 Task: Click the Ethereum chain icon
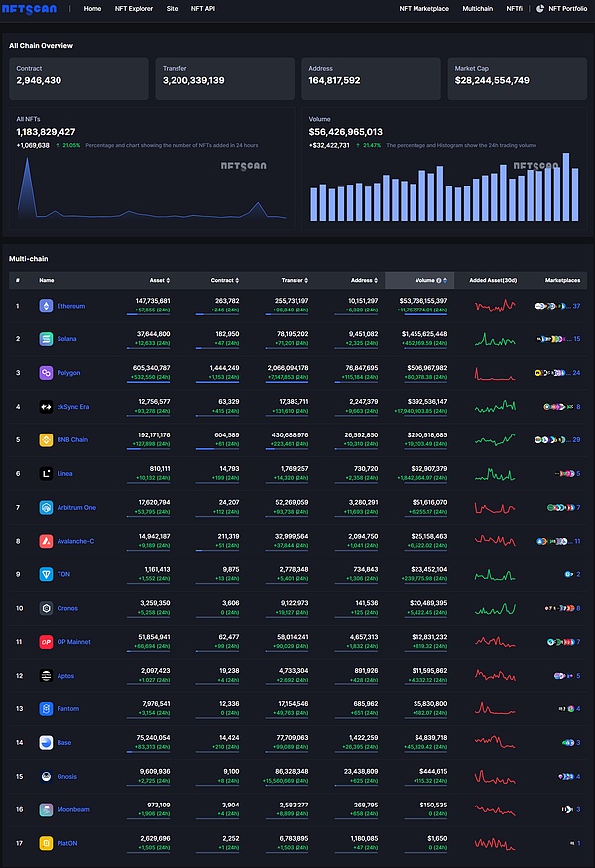point(46,306)
